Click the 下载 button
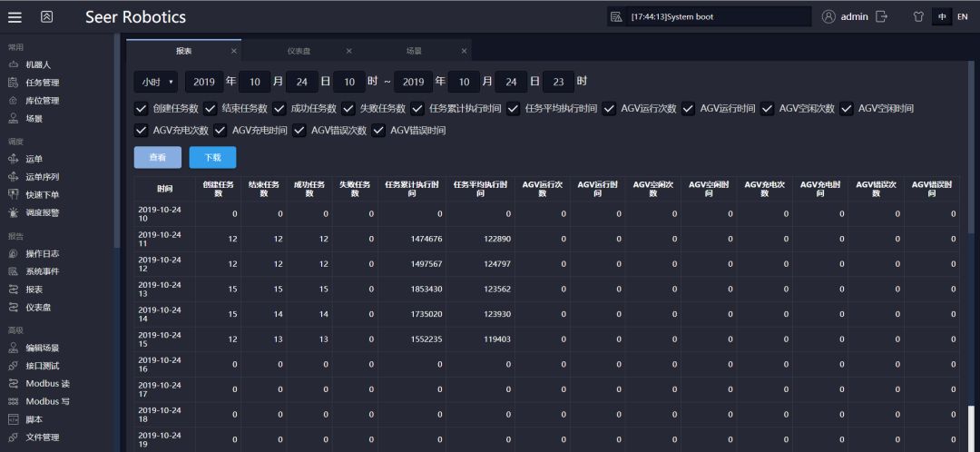980x452 pixels. point(212,157)
